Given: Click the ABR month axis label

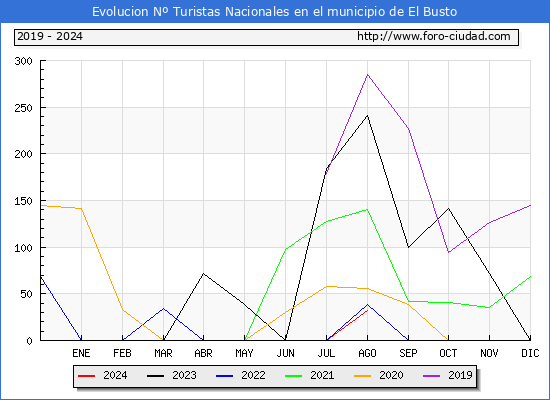Looking at the screenshot, I should coord(203,353).
